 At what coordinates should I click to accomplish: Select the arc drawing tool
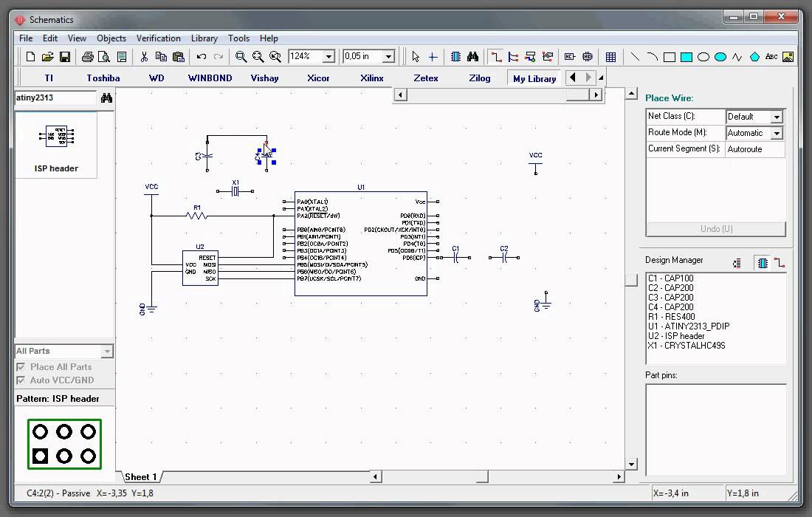pyautogui.click(x=652, y=56)
